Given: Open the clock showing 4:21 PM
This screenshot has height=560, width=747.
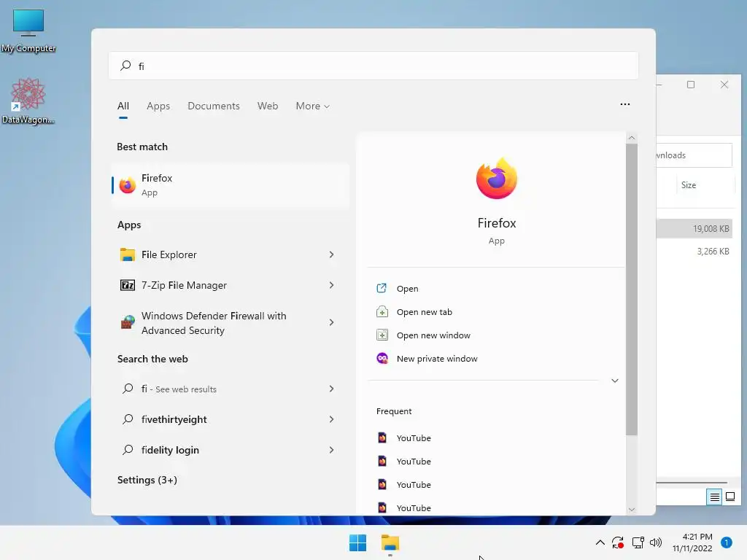Looking at the screenshot, I should click(x=692, y=542).
